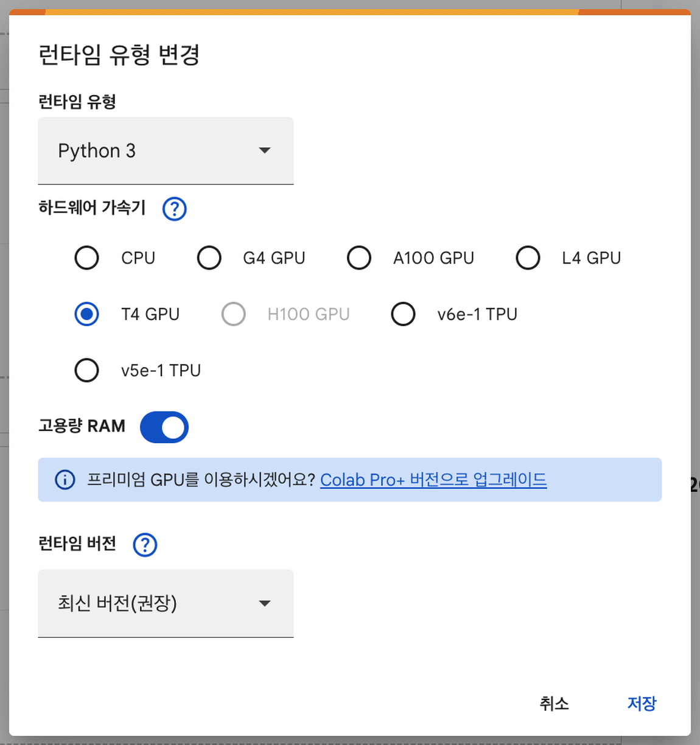Click the 취소 cancel button
The width and height of the screenshot is (700, 745).
554,704
